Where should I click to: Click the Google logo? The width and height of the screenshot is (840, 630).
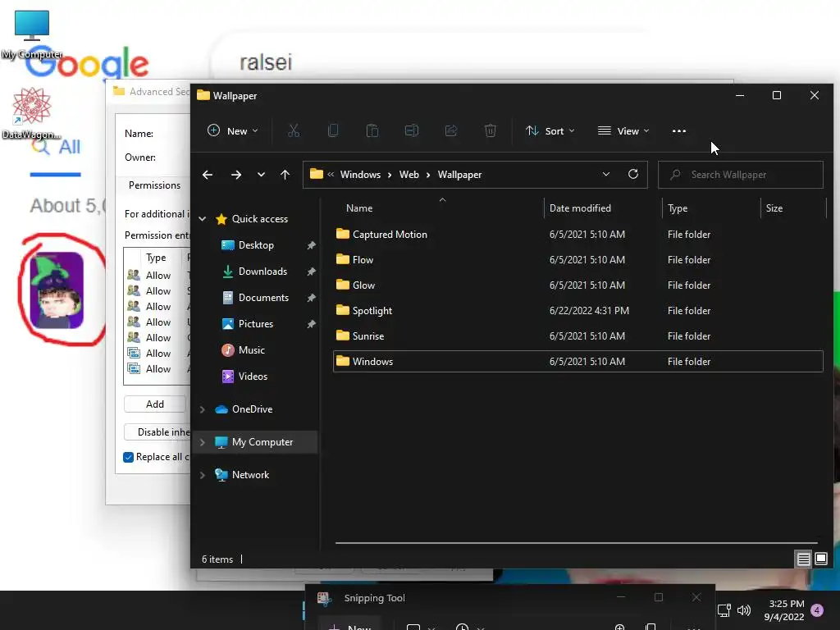click(87, 64)
